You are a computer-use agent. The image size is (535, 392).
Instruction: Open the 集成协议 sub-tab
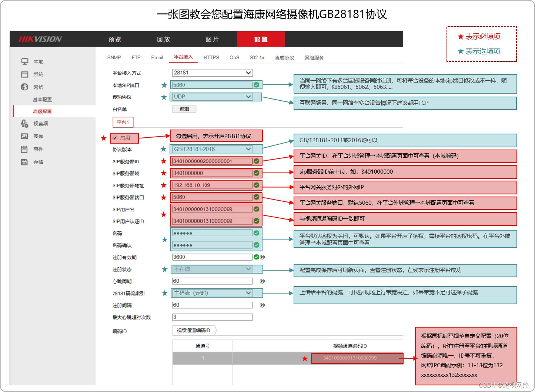(x=284, y=58)
